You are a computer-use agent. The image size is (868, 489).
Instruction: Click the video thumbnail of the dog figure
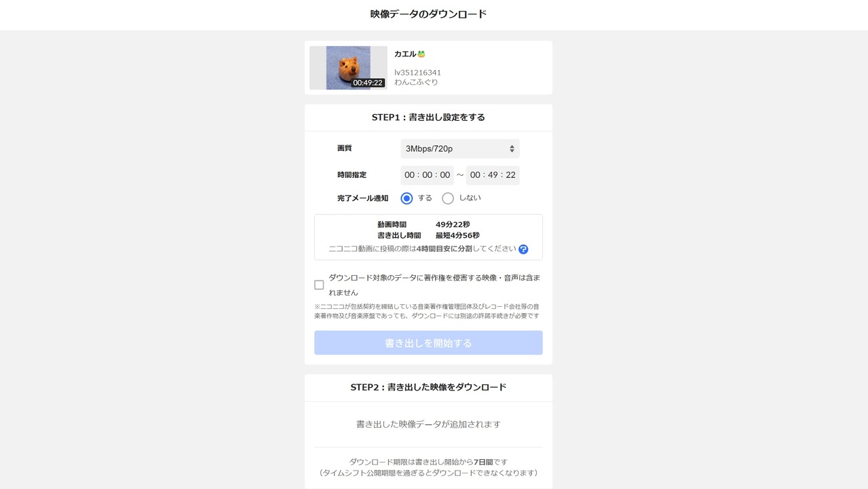click(x=348, y=68)
